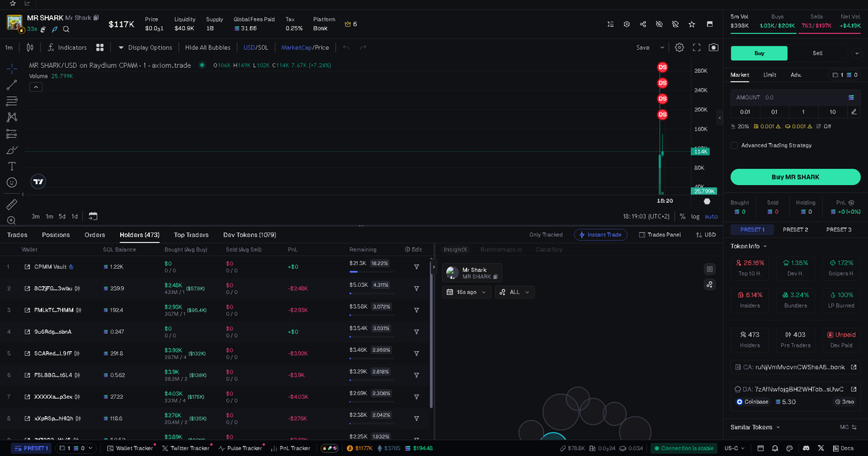Viewport: 868px width, 456px height.
Task: Open the Indicators menu
Action: tap(67, 48)
